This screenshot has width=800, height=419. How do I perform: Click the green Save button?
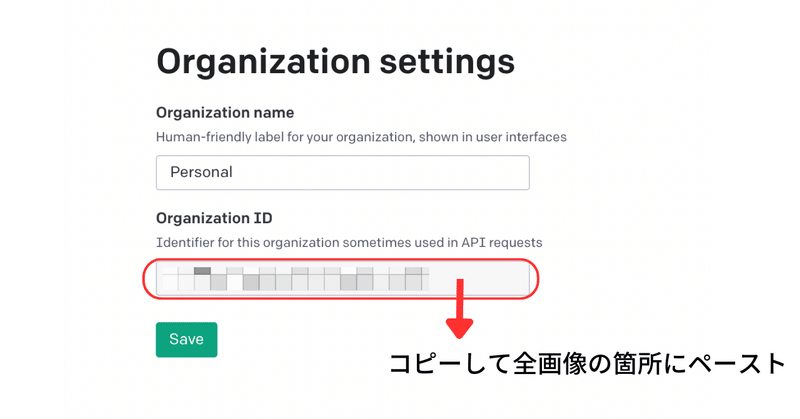tap(186, 339)
